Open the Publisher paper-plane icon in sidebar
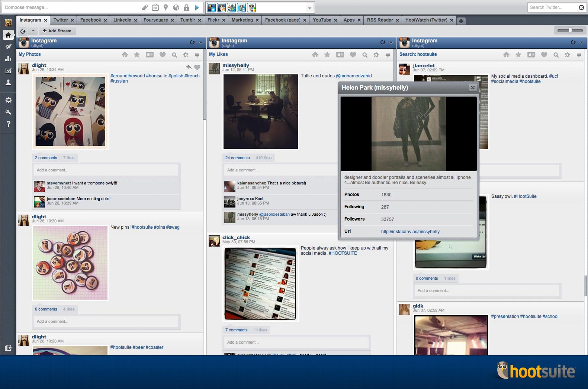The height and width of the screenshot is (389, 588). (8, 47)
